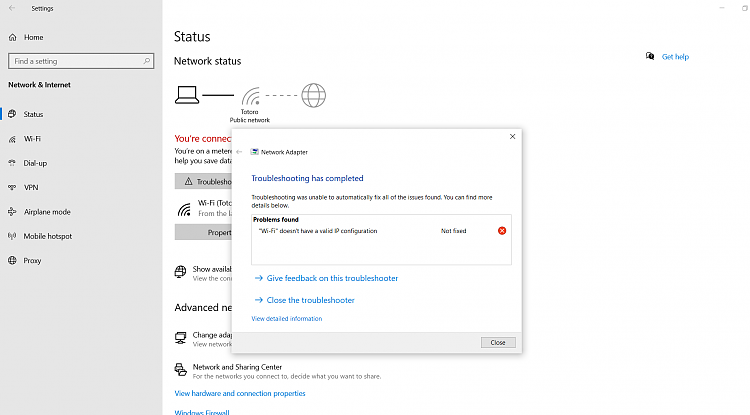The width and height of the screenshot is (750, 415).
Task: Click the internet globe in network diagram
Action: click(314, 95)
